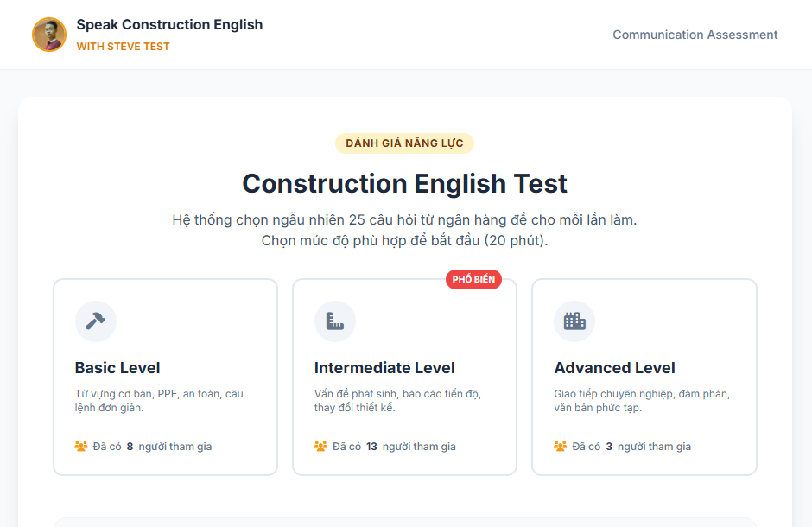The width and height of the screenshot is (812, 527).
Task: Click the Speak Construction English title
Action: tap(169, 24)
